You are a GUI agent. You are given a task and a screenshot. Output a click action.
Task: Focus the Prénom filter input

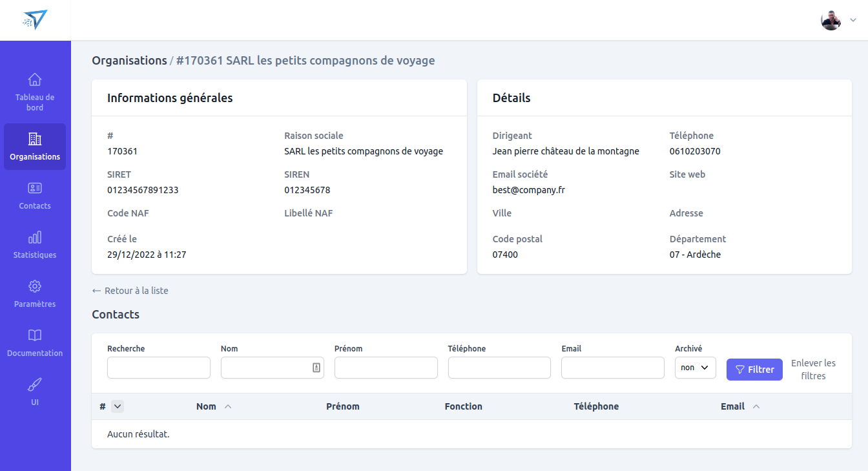coord(386,367)
